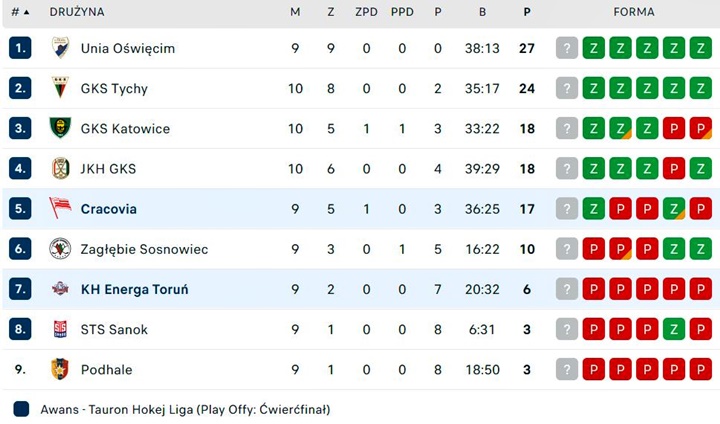Click the JKH GKS team emblem

[x=60, y=168]
